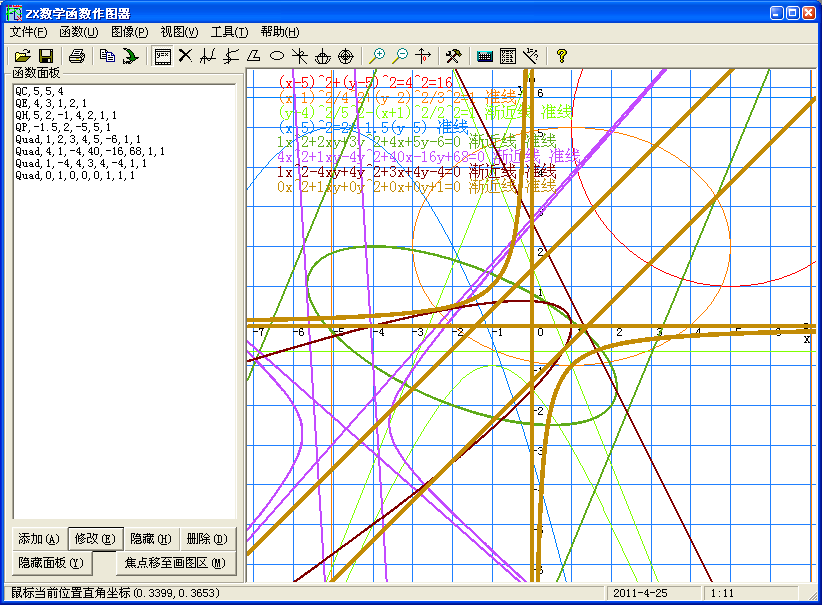Click the crosshair target icon
Image resolution: width=822 pixels, height=605 pixels.
(345, 56)
